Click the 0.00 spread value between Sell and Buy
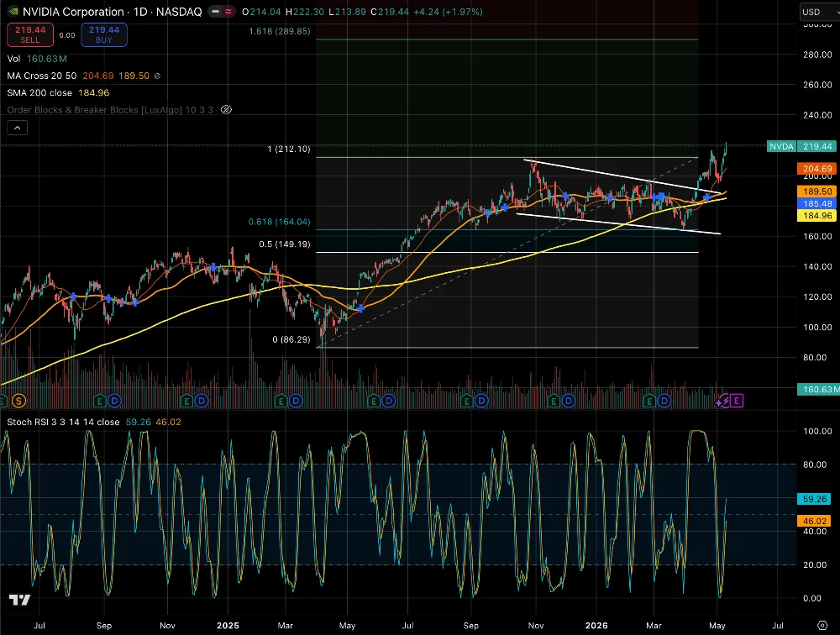840x635 pixels. (67, 35)
